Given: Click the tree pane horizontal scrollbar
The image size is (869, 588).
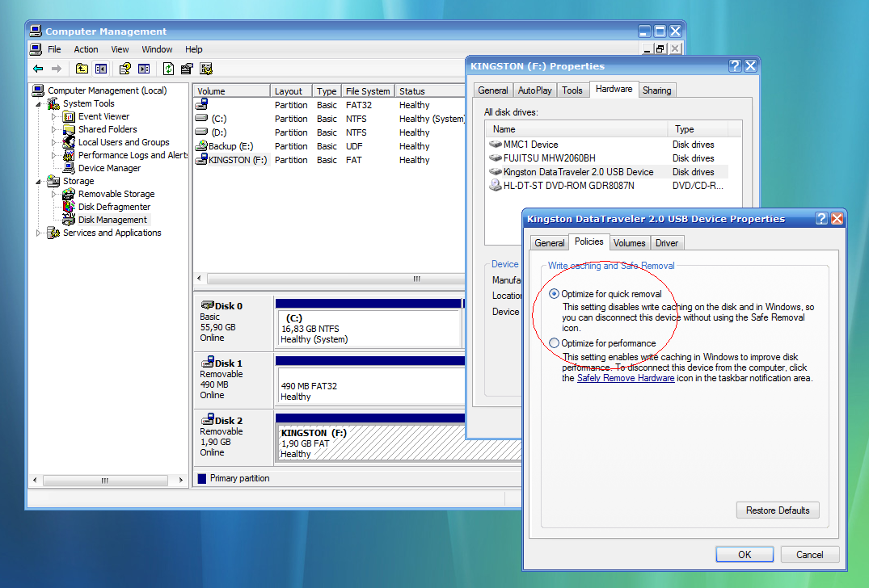Looking at the screenshot, I should point(105,481).
